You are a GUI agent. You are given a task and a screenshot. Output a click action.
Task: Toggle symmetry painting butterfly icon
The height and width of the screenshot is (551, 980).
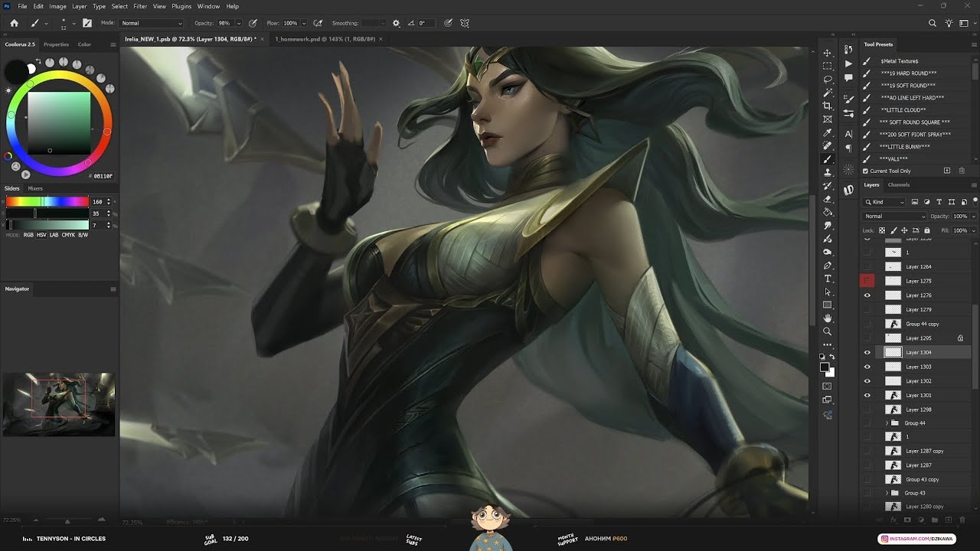click(x=465, y=24)
